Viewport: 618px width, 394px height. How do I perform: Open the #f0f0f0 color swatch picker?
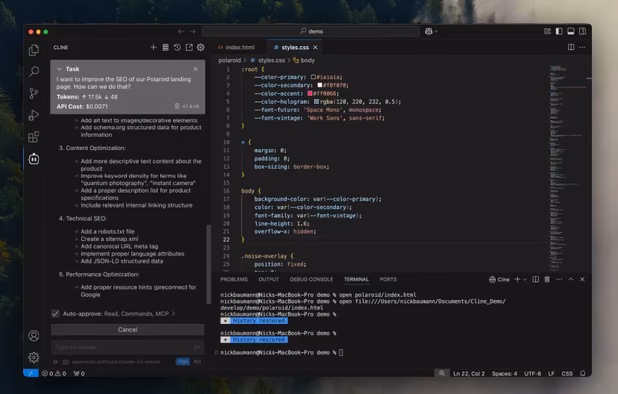(x=320, y=85)
